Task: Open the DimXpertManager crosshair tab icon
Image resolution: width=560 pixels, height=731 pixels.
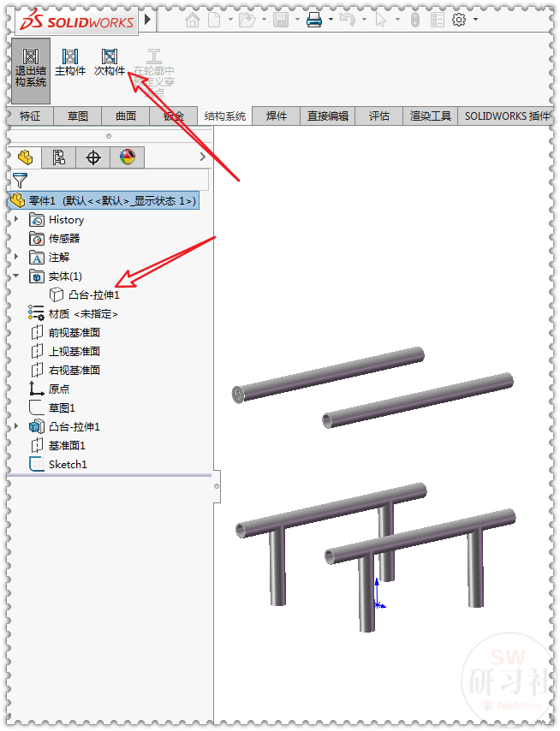Action: click(x=93, y=157)
